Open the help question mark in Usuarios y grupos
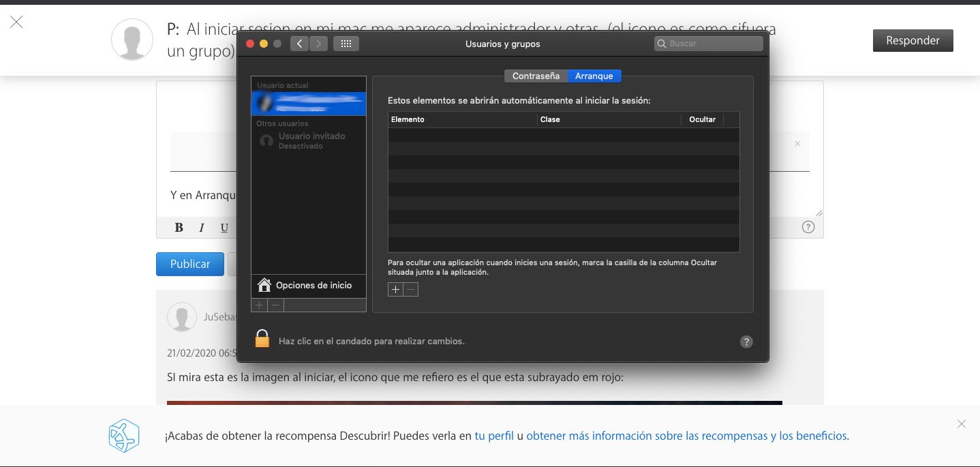Viewport: 980px width, 467px height. pyautogui.click(x=746, y=342)
